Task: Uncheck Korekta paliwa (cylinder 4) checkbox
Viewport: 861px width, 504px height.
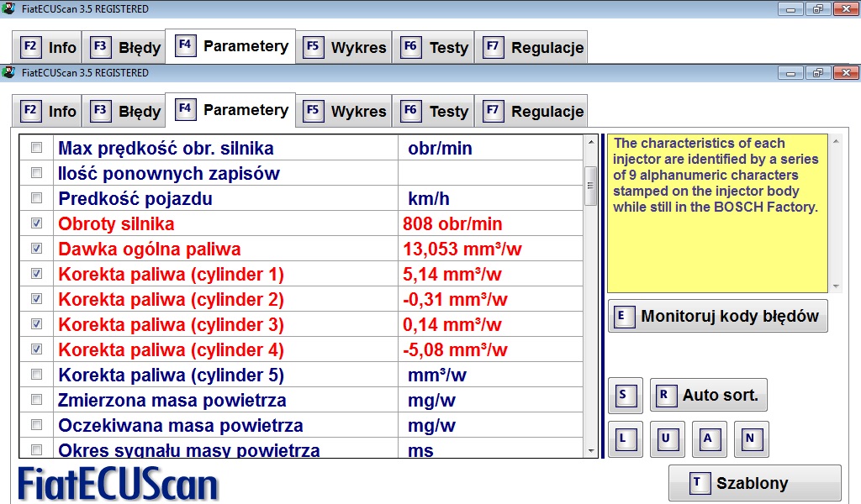Action: tap(37, 349)
